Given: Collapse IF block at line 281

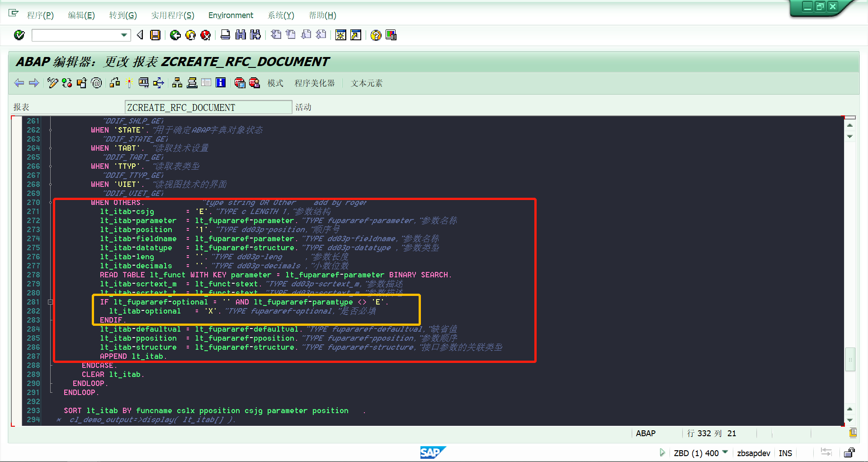Looking at the screenshot, I should click(50, 302).
